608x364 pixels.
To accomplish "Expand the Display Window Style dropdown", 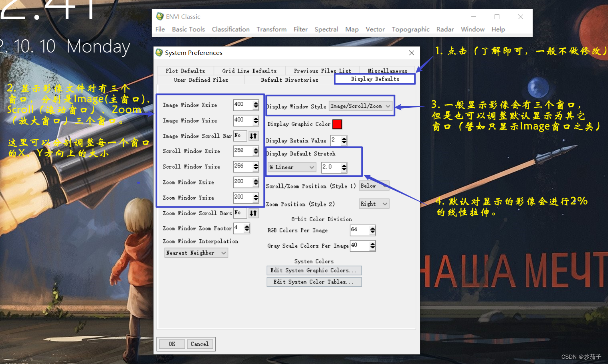I will pos(360,106).
